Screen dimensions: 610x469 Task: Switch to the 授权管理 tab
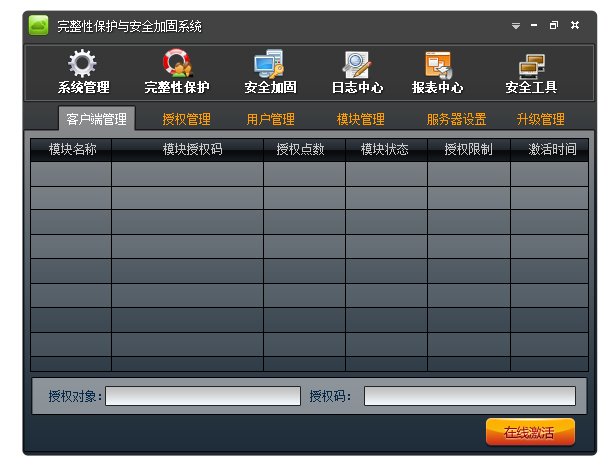click(x=187, y=119)
